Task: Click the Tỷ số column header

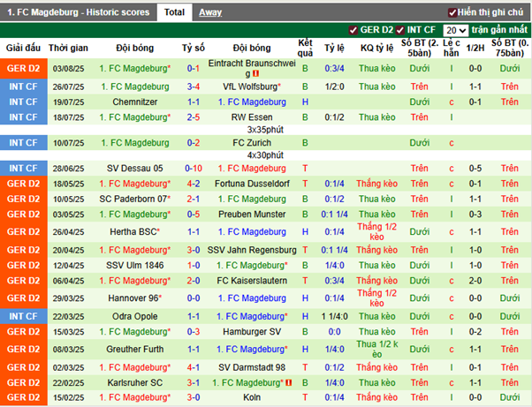Action: 194,49
